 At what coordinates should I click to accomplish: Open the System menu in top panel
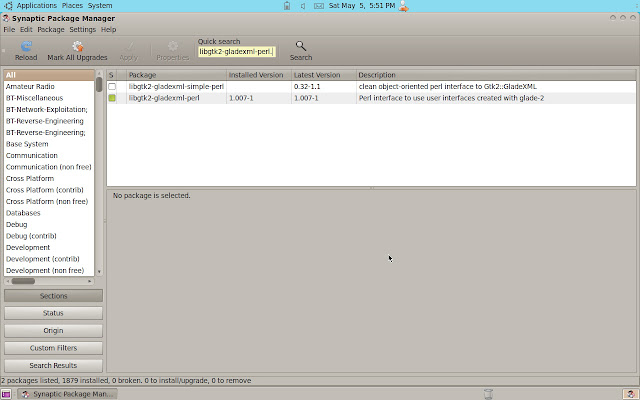coord(100,6)
